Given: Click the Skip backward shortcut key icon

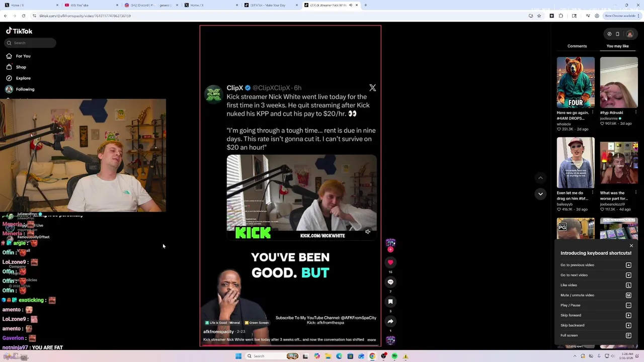Looking at the screenshot, I should 628,325.
